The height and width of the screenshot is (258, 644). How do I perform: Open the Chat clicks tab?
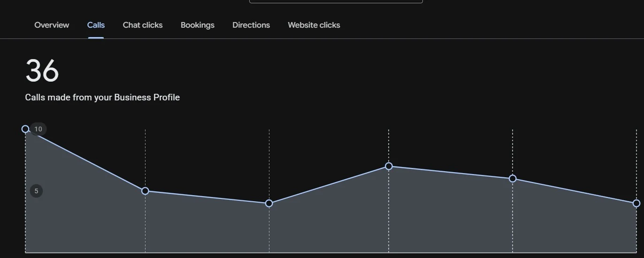pyautogui.click(x=143, y=25)
